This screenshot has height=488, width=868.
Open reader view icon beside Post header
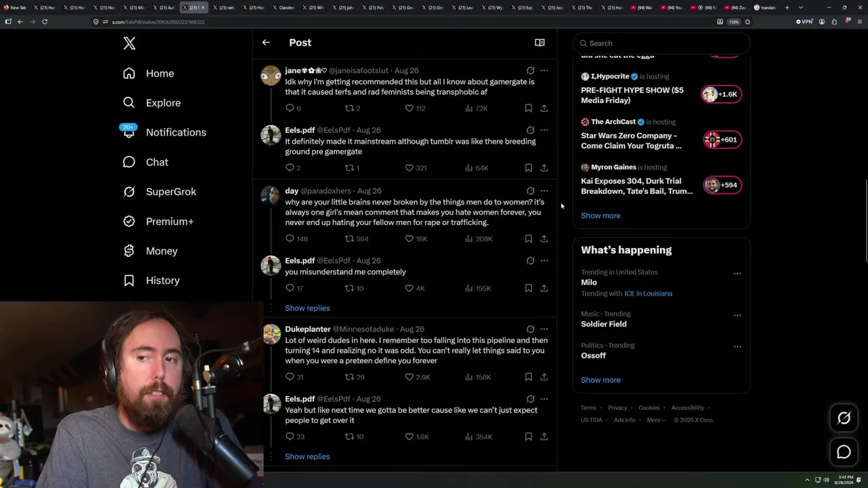pyautogui.click(x=540, y=43)
